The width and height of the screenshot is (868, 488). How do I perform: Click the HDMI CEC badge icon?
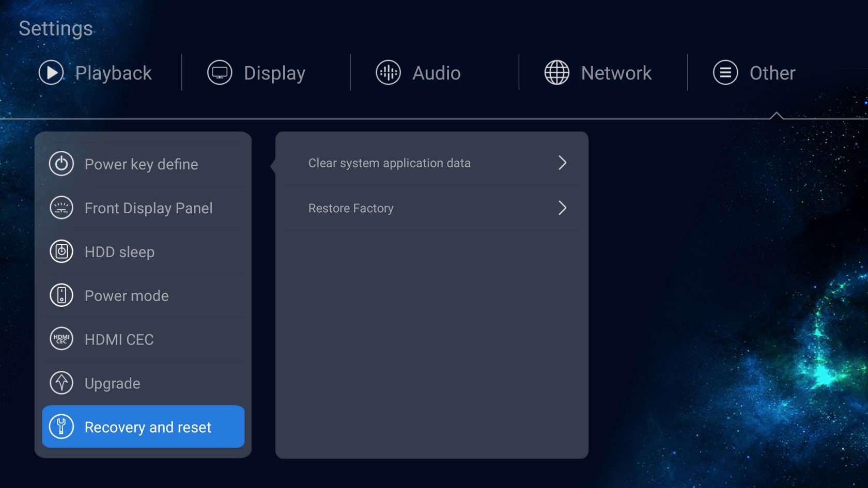pos(61,339)
